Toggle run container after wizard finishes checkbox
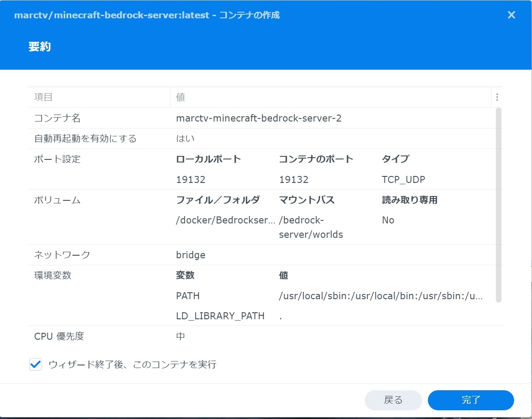The width and height of the screenshot is (532, 419). (x=36, y=365)
